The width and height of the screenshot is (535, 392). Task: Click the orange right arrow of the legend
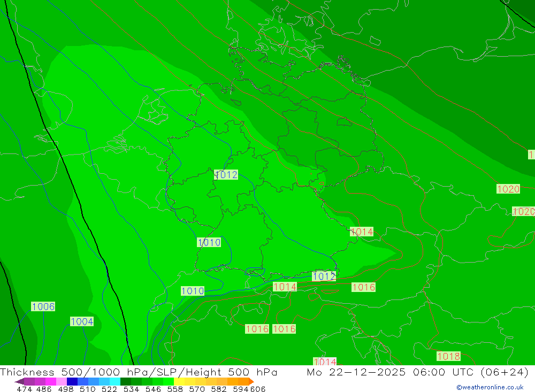coord(251,381)
